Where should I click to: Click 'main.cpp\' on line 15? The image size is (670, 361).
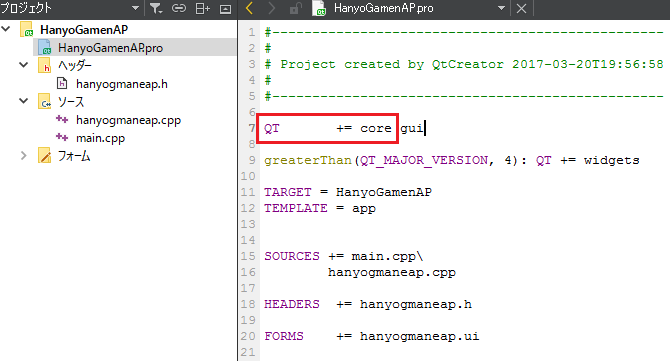[388, 256]
